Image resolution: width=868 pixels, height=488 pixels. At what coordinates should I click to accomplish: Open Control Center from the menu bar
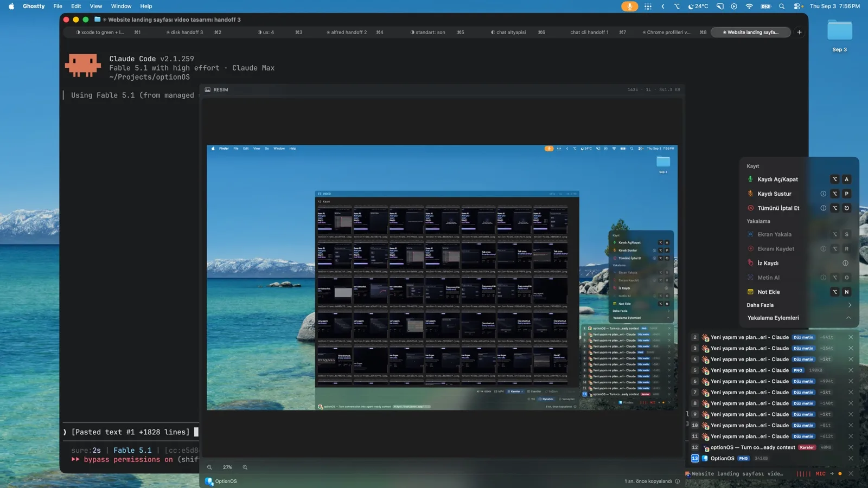pos(797,7)
